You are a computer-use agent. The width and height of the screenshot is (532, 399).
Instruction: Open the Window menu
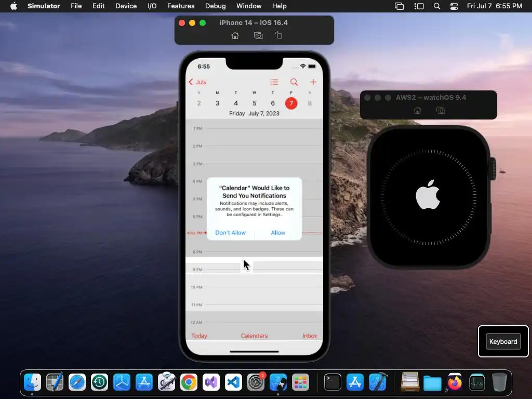point(249,6)
